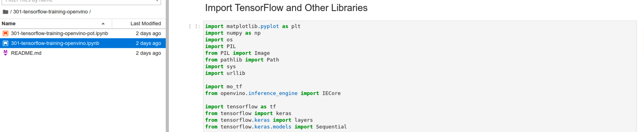Click the divider between file browser and notebook
The image size is (644, 132).
coord(167,66)
